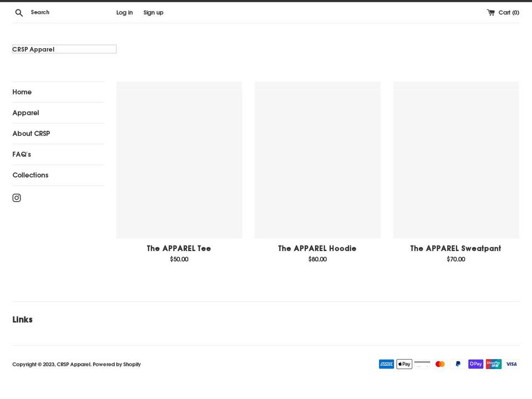
Task: Open The APPAREL Sweatpant product image
Action: 456,160
